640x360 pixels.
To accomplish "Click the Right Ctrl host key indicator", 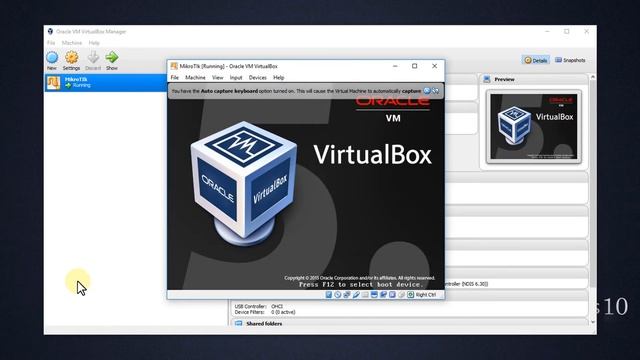I will pos(426,294).
